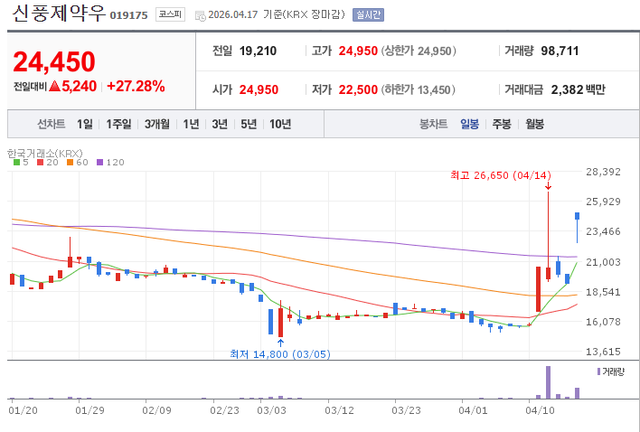
Task: Click the 실시간 real-time badge
Action: [x=354, y=17]
